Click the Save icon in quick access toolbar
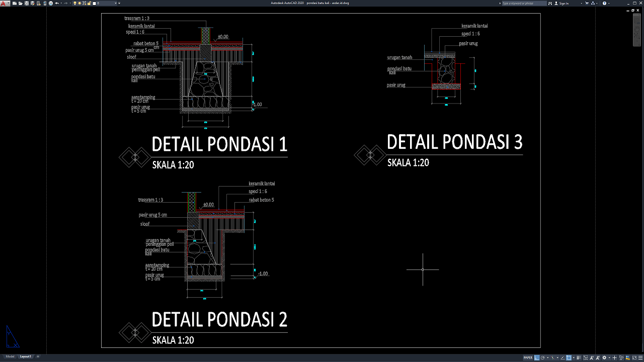This screenshot has width=644, height=362. coord(26,3)
